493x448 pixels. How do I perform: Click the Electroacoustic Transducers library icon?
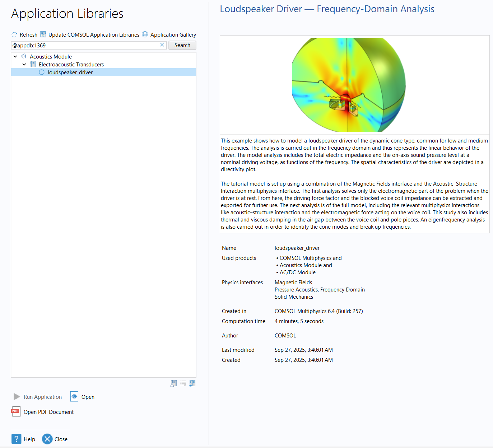coord(33,64)
